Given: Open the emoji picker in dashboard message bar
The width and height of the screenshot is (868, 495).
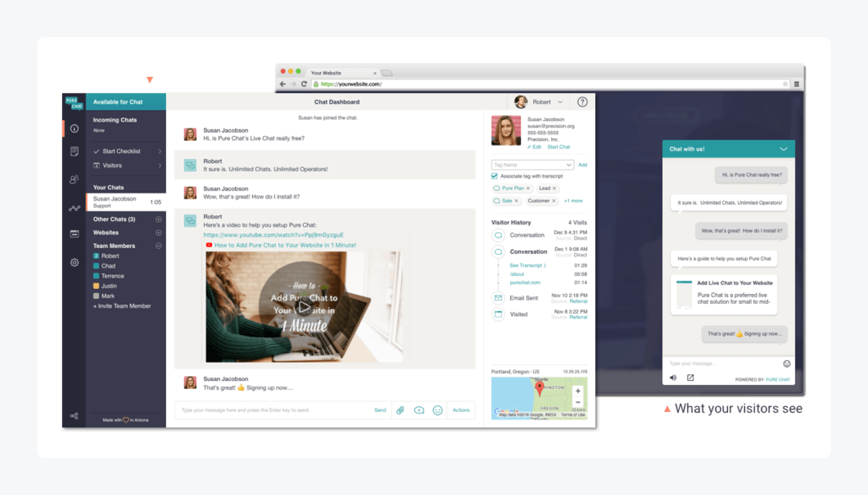Looking at the screenshot, I should coord(438,410).
